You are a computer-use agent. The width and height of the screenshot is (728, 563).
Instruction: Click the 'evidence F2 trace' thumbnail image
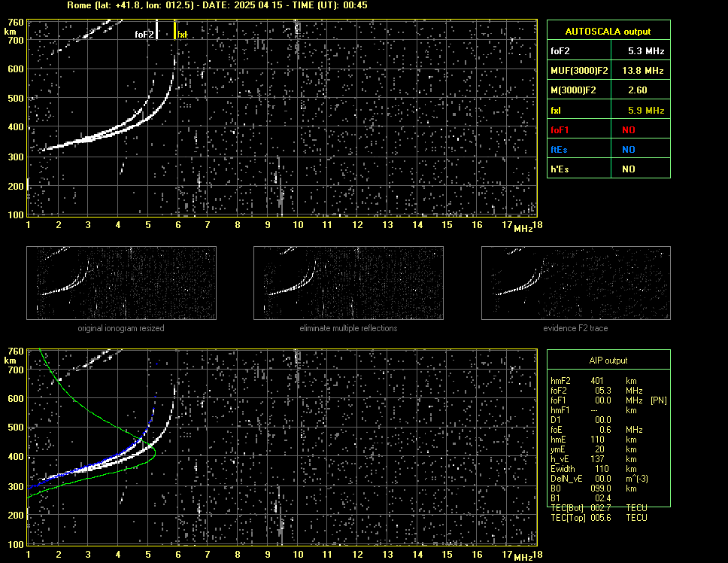tap(576, 283)
